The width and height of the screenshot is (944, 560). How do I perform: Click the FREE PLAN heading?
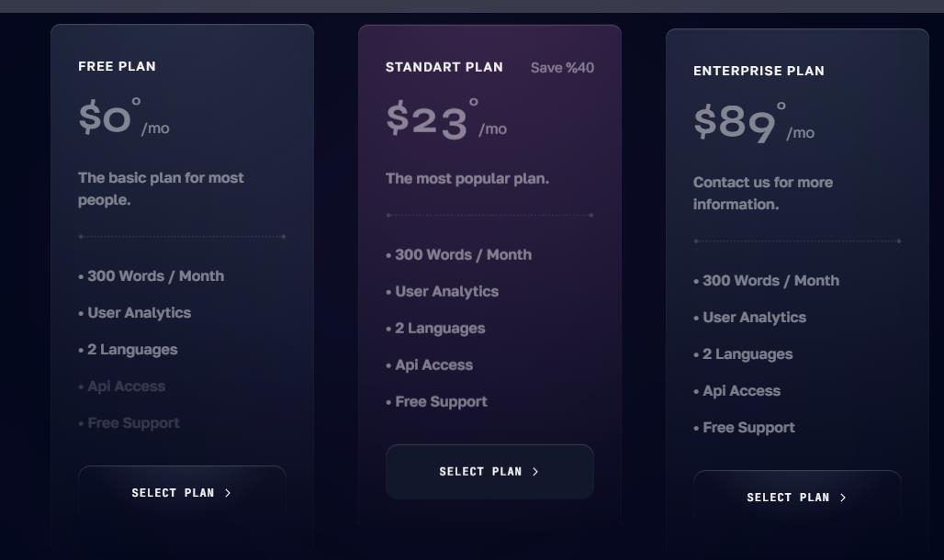pos(117,66)
